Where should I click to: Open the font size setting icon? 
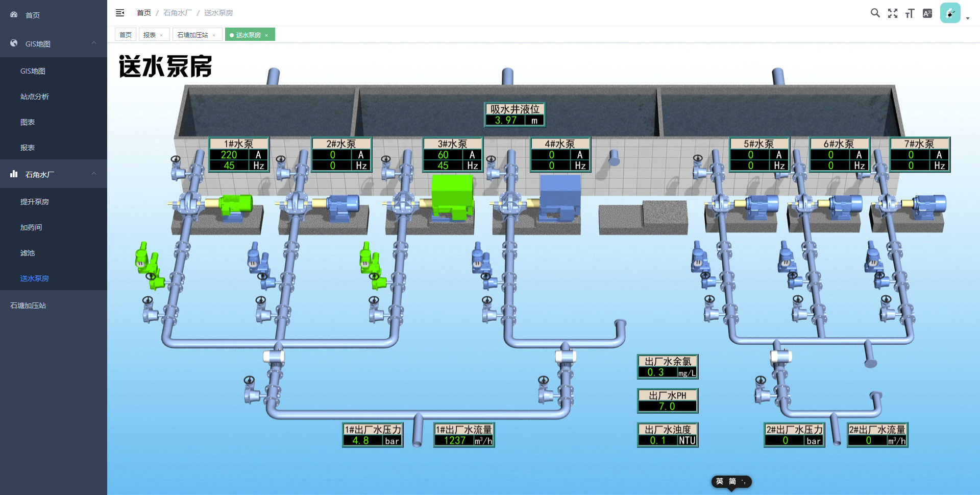(x=910, y=13)
